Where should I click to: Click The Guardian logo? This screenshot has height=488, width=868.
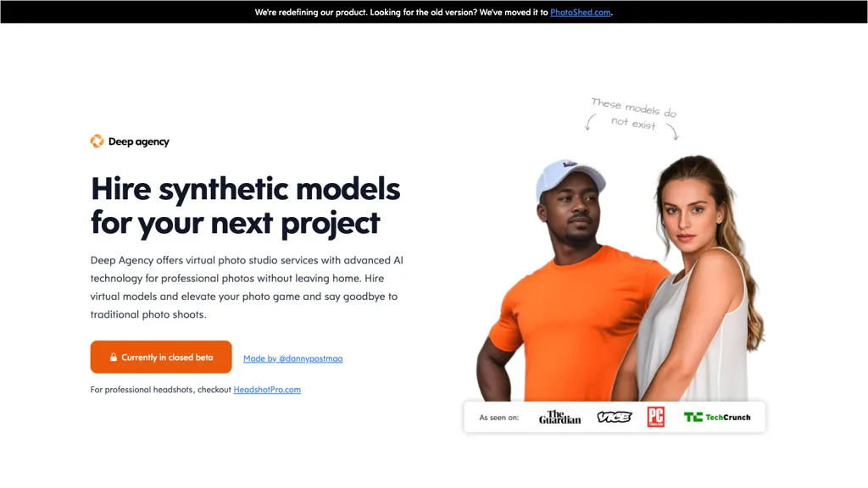(559, 417)
